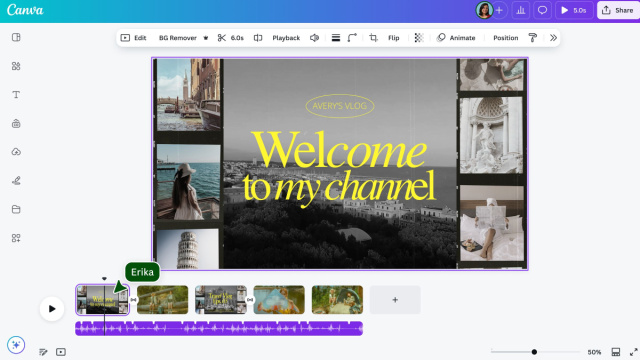Click the transition icon after third scene
This screenshot has height=360, width=640.
point(250,300)
